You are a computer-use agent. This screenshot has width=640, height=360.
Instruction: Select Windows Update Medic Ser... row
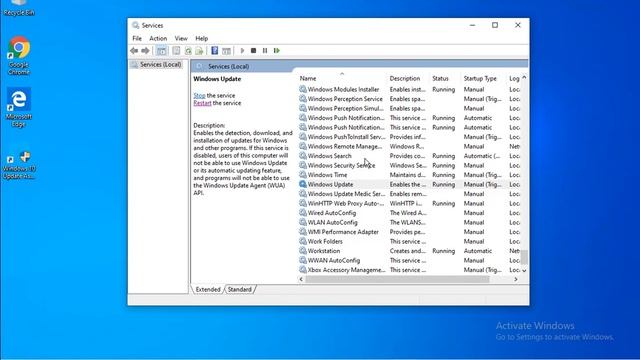pyautogui.click(x=409, y=194)
